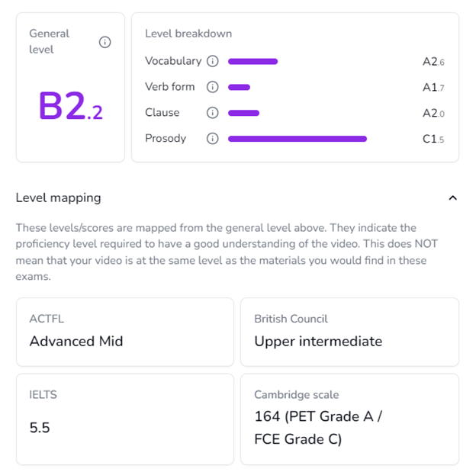The height and width of the screenshot is (472, 476).
Task: Click the A1.7 Verb form score
Action: [x=433, y=88]
